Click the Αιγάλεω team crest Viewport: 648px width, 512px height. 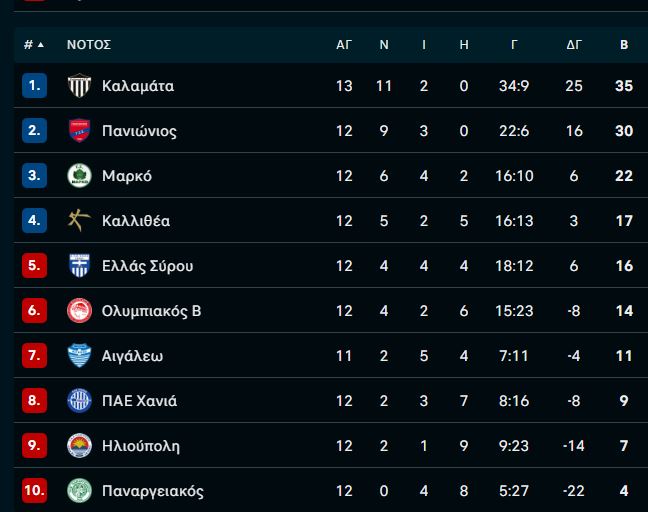point(79,356)
